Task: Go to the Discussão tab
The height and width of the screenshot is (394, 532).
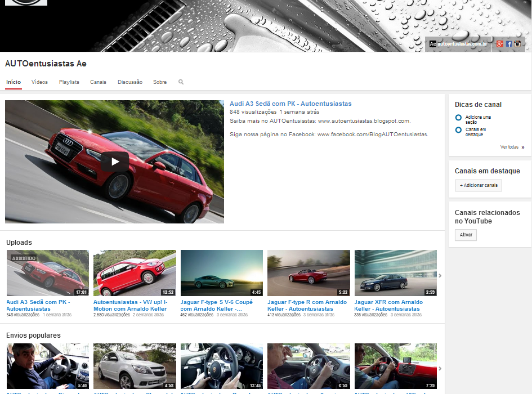Action: [130, 82]
